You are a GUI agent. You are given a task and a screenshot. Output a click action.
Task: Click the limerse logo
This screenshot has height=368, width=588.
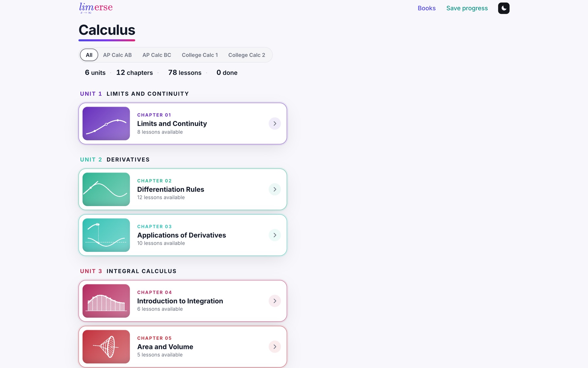coord(96,8)
